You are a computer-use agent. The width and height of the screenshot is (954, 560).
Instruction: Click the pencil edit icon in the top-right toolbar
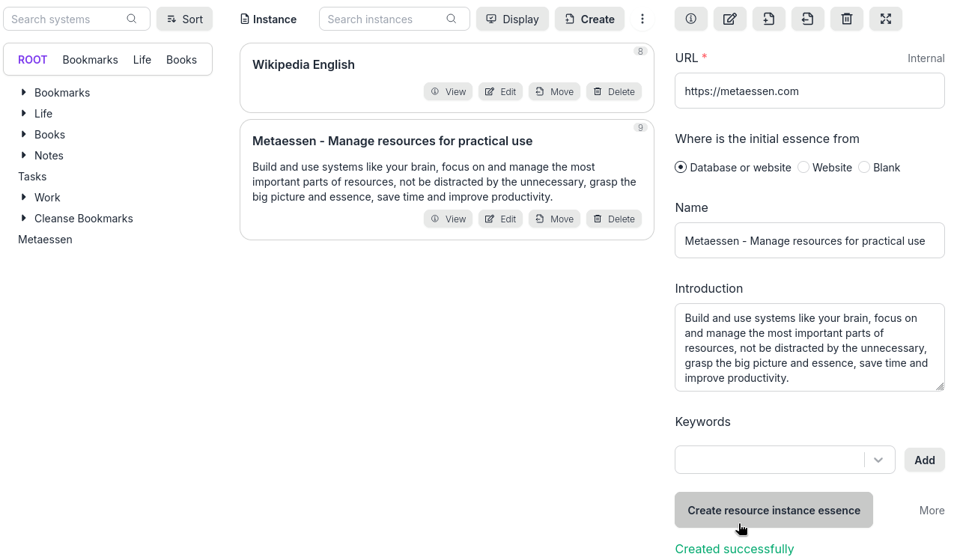[x=730, y=19]
